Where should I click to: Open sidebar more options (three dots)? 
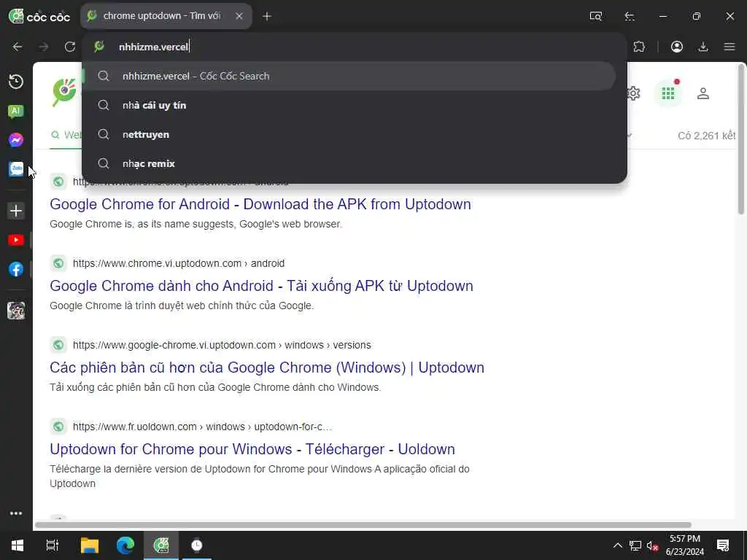16,513
